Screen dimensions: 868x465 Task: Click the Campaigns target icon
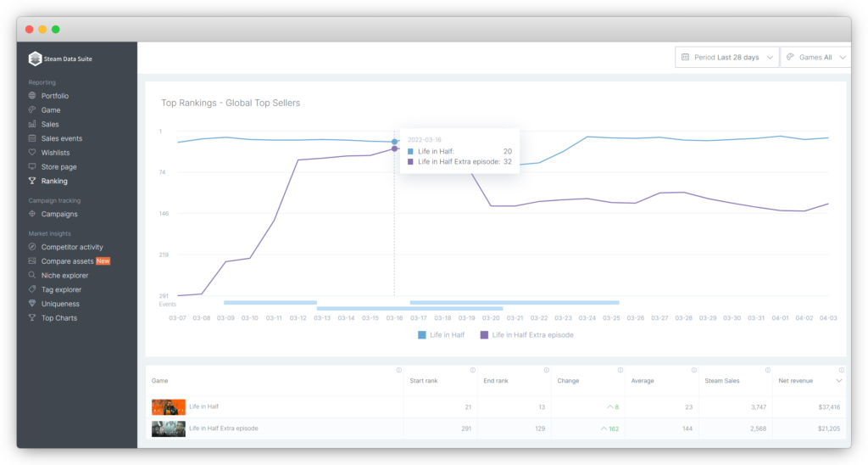(32, 213)
